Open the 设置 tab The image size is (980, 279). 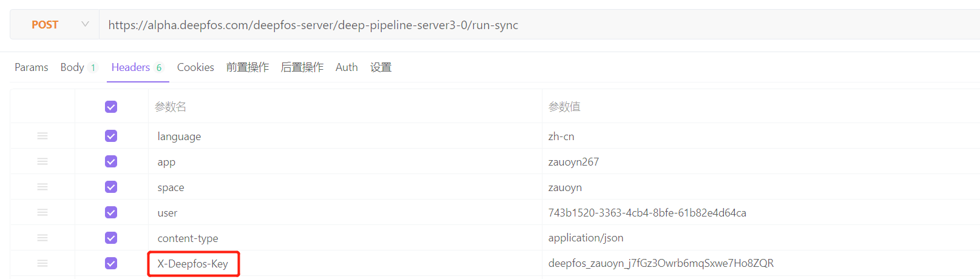[381, 67]
